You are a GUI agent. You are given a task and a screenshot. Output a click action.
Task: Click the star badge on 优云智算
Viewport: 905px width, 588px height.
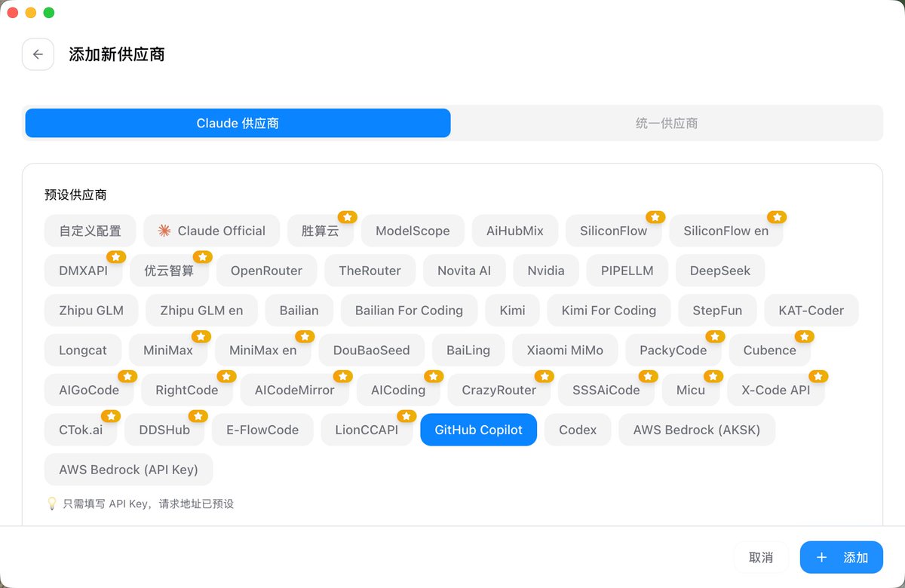(x=202, y=257)
